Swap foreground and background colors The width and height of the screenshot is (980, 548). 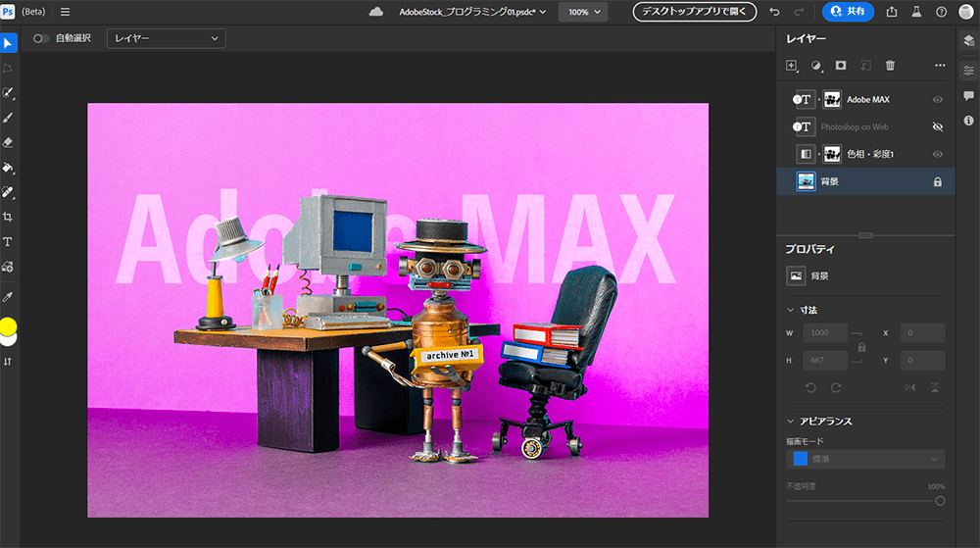click(x=8, y=362)
